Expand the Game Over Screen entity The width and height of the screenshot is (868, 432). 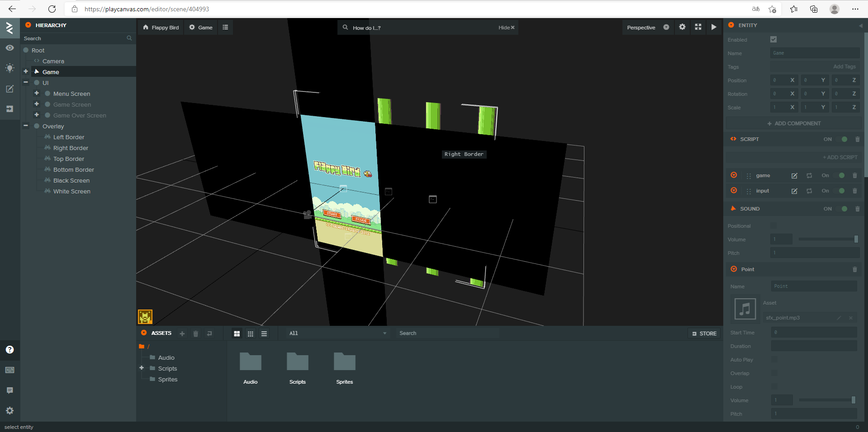[x=37, y=115]
